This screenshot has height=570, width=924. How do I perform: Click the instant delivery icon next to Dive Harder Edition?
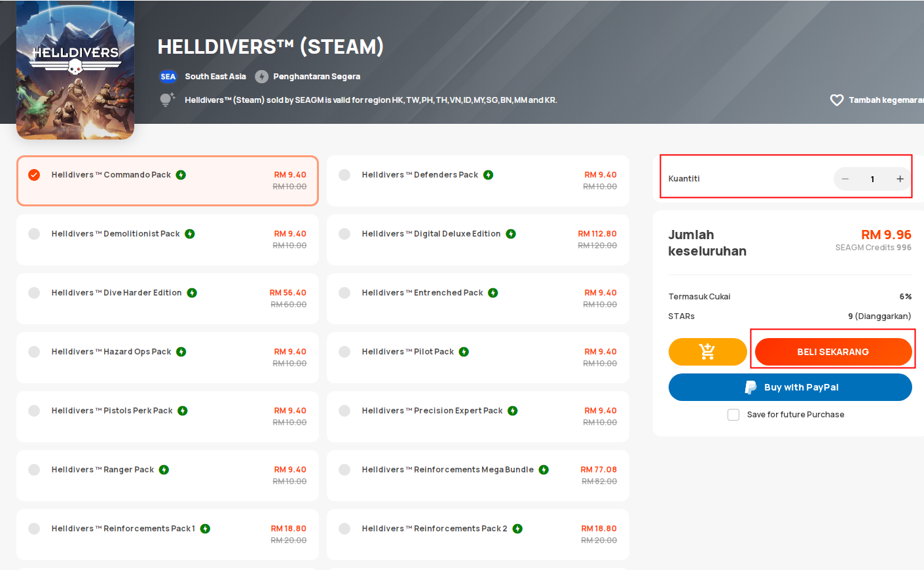(x=192, y=293)
